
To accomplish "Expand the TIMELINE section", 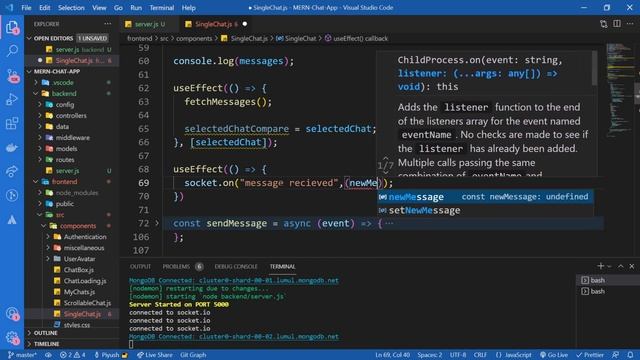I will (46, 344).
